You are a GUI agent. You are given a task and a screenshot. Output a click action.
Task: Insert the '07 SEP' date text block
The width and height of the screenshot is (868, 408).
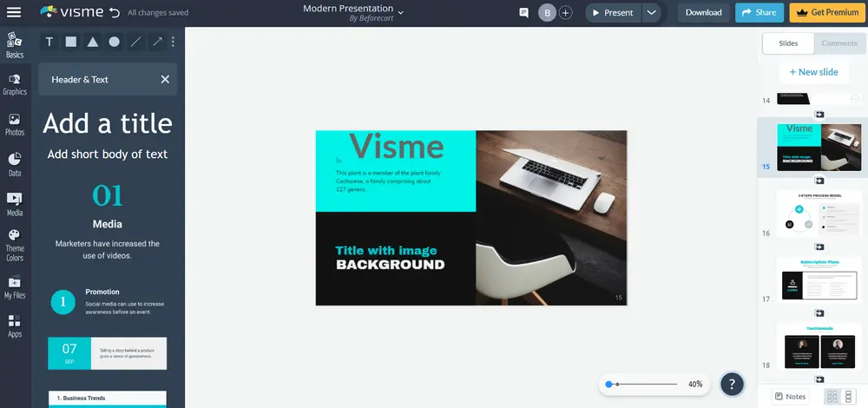[108, 353]
